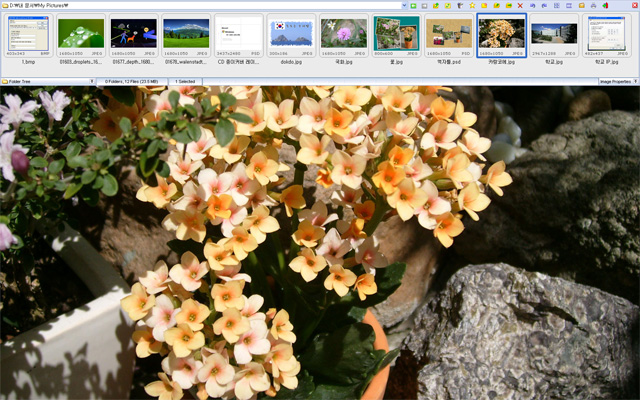Click the green arrow red door exit icon
Viewport: 640px width, 400px height.
click(x=605, y=6)
